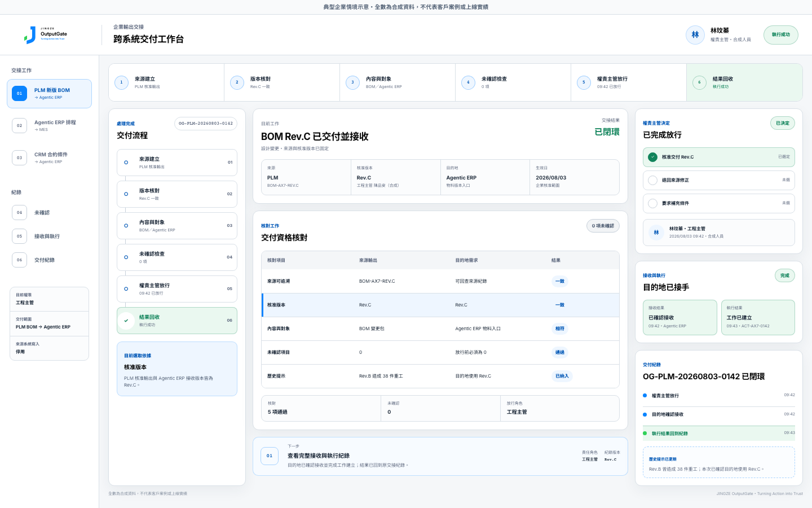Click 來源系統寫入 停用 cell
The height and width of the screenshot is (508, 812).
click(x=49, y=348)
